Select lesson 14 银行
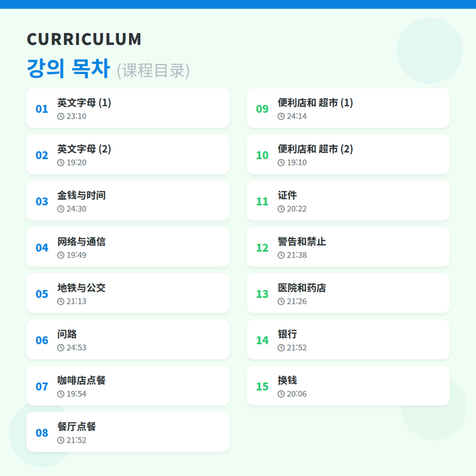This screenshot has height=476, width=476. click(348, 340)
